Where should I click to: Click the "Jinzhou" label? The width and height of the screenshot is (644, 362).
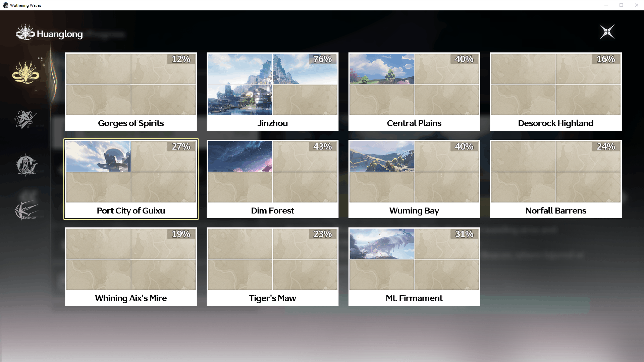(x=272, y=123)
